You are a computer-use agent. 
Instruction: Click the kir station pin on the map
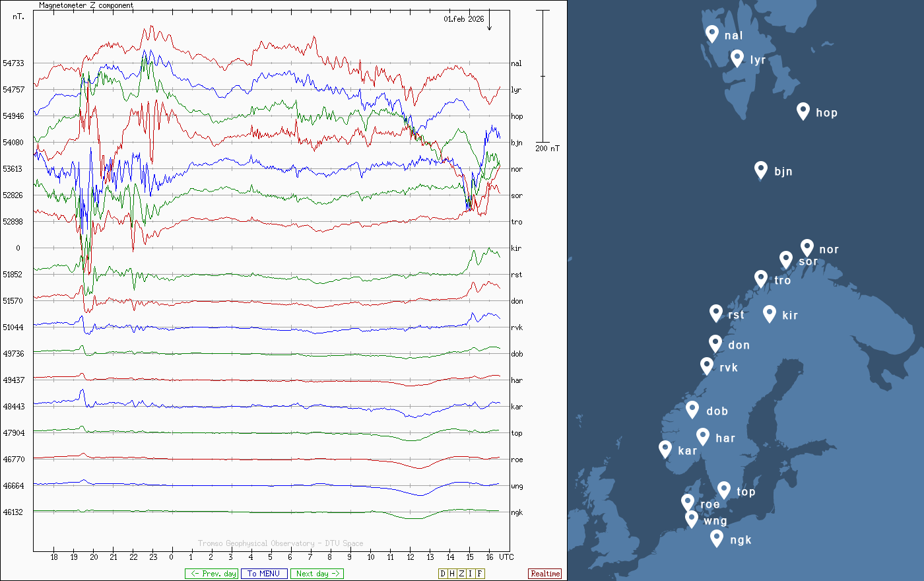[770, 314]
